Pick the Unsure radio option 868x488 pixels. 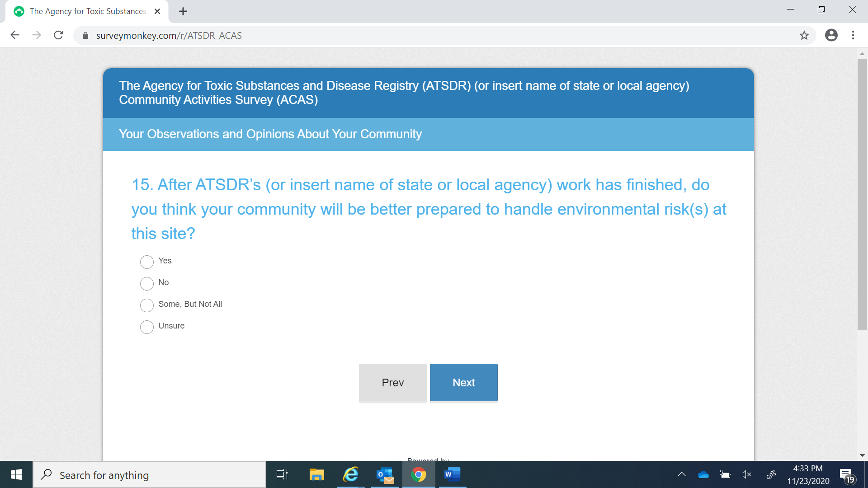click(147, 327)
